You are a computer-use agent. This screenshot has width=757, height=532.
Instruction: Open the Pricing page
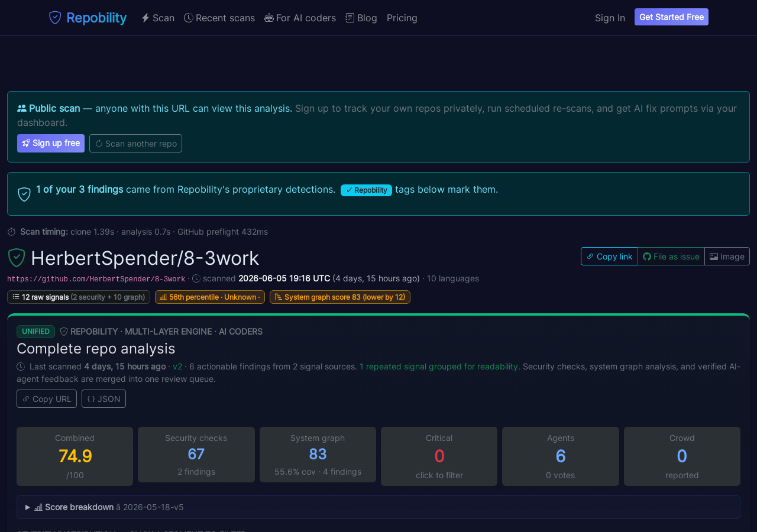pos(402,18)
